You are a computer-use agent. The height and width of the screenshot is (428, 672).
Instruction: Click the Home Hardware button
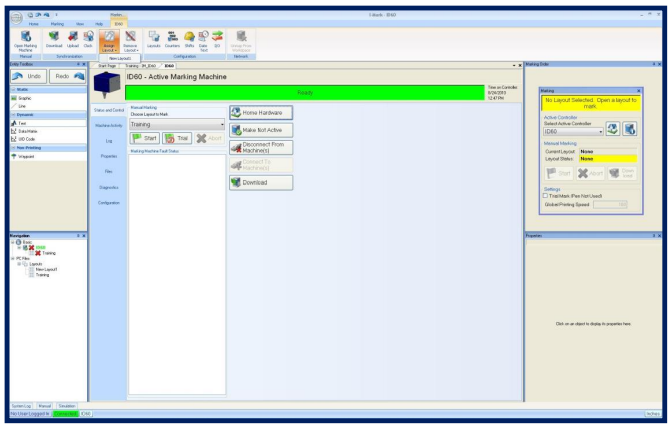tap(261, 112)
